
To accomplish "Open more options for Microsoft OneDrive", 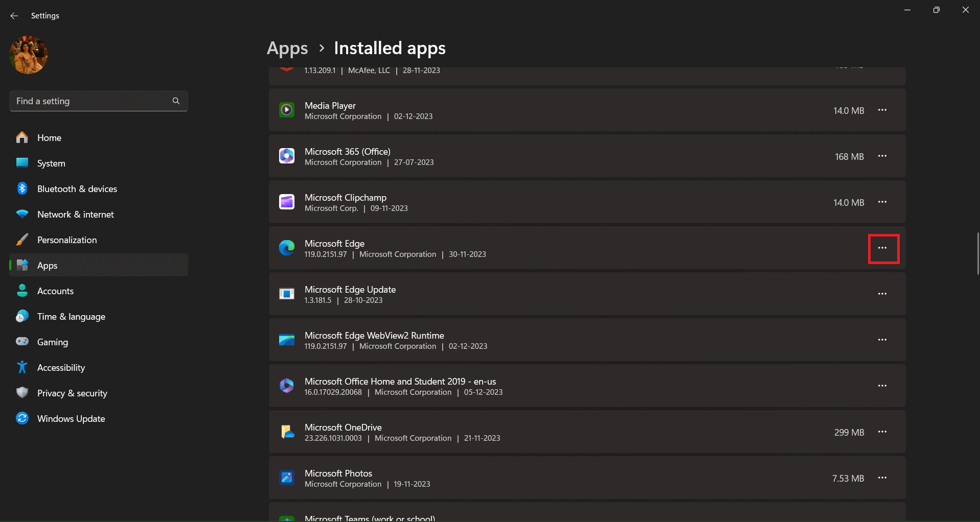I will 882,432.
